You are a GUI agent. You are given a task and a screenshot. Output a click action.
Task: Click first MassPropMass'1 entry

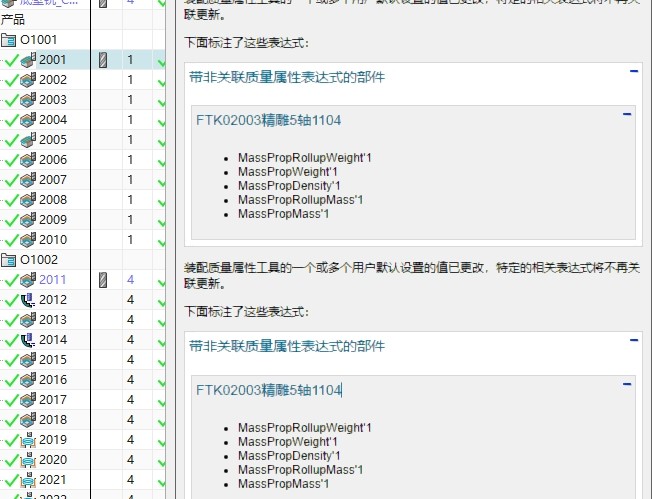pos(284,214)
